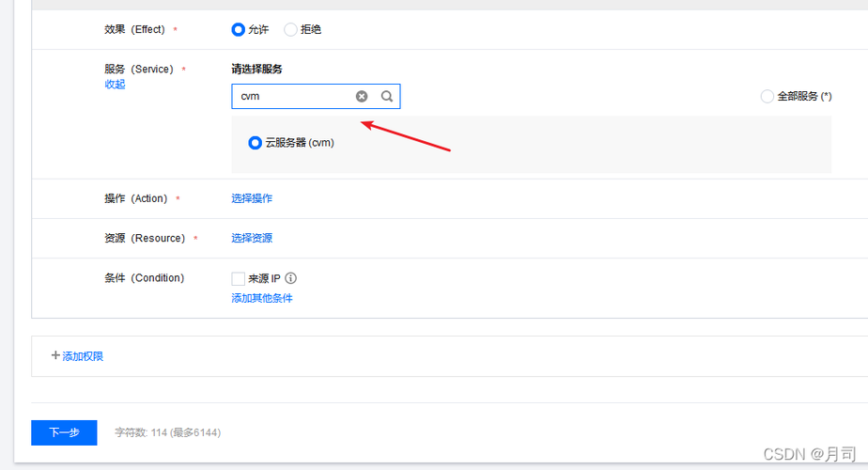The image size is (868, 470).
Task: Enable the 来源 IP condition checkbox
Action: (238, 278)
